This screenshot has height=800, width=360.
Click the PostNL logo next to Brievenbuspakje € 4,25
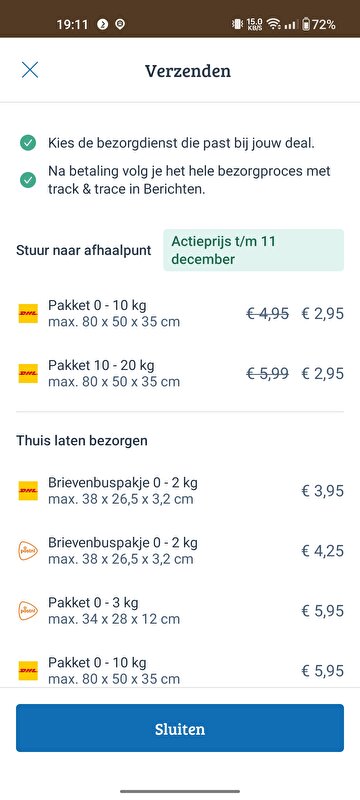tap(28, 551)
